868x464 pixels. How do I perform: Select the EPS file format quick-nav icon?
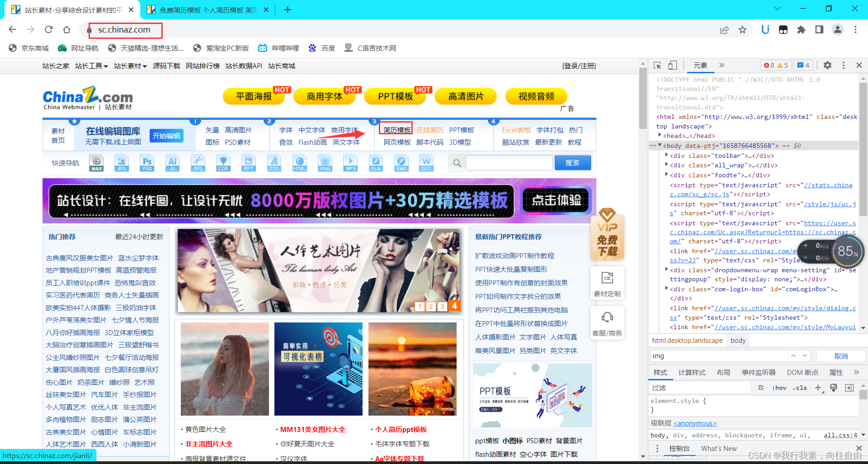198,163
